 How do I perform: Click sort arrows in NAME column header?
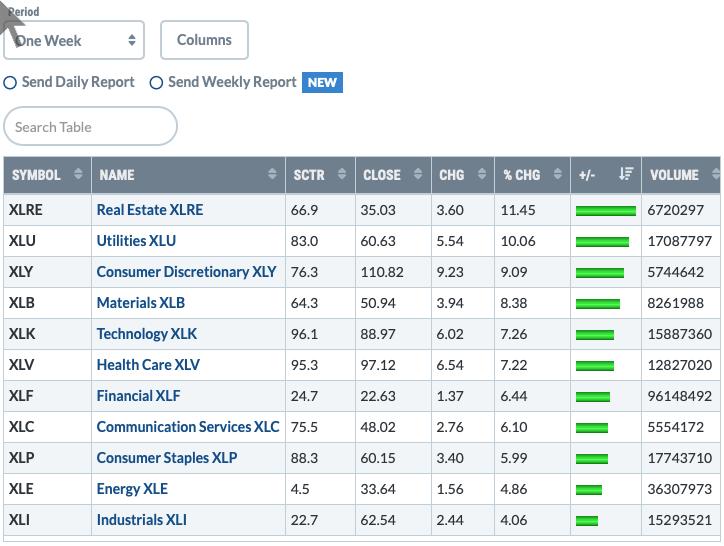pyautogui.click(x=272, y=174)
